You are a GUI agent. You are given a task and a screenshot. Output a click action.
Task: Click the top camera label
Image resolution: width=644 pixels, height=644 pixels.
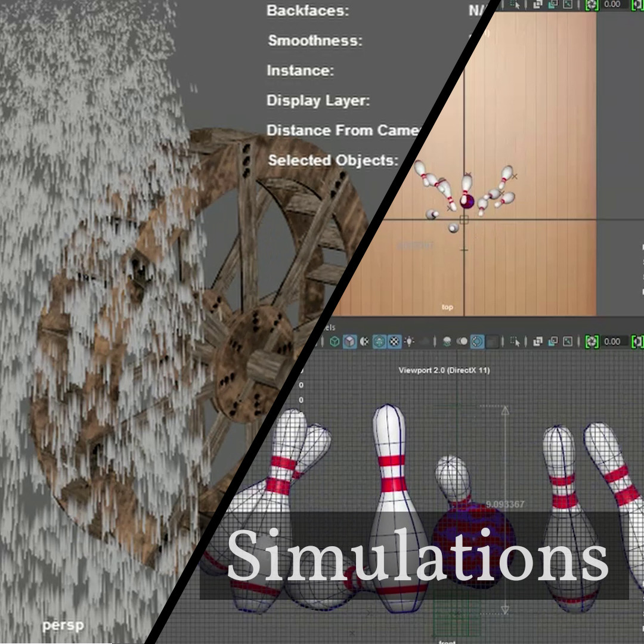point(448,306)
